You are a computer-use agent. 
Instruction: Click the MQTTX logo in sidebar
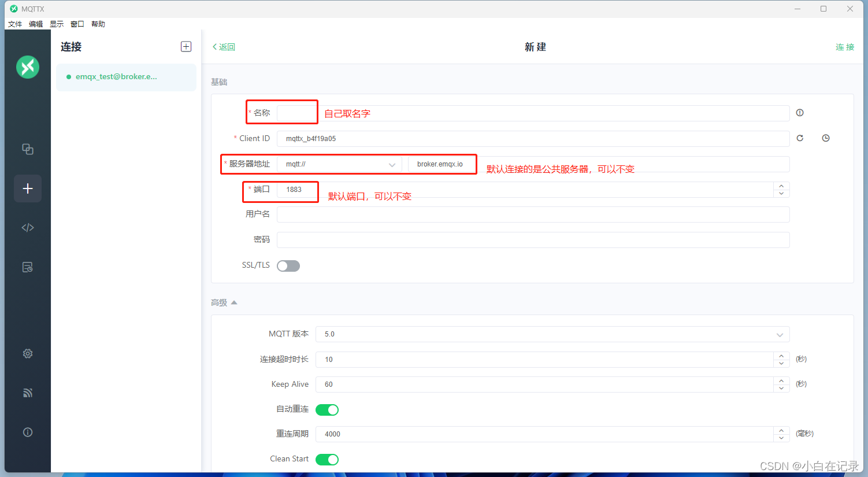(28, 67)
